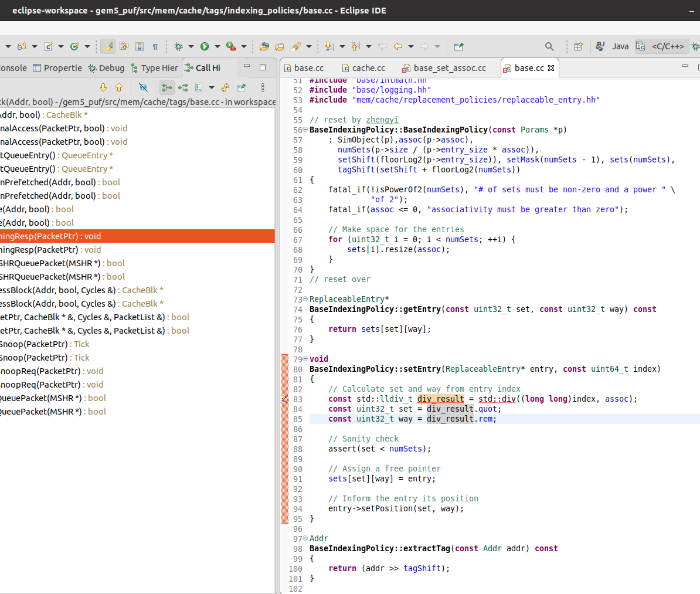
Task: Click Show Next Reference down arrow
Action: pyautogui.click(x=103, y=87)
